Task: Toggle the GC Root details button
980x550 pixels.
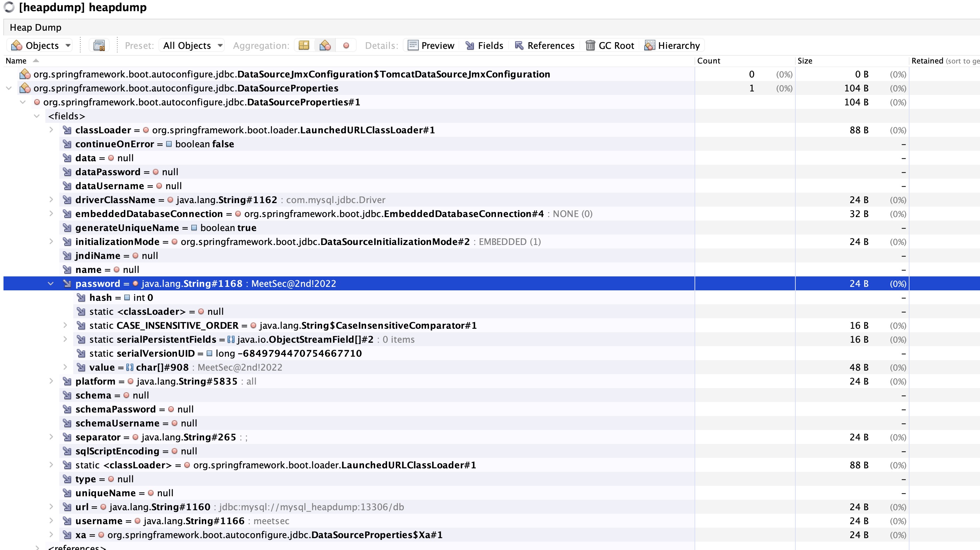Action: coord(610,46)
